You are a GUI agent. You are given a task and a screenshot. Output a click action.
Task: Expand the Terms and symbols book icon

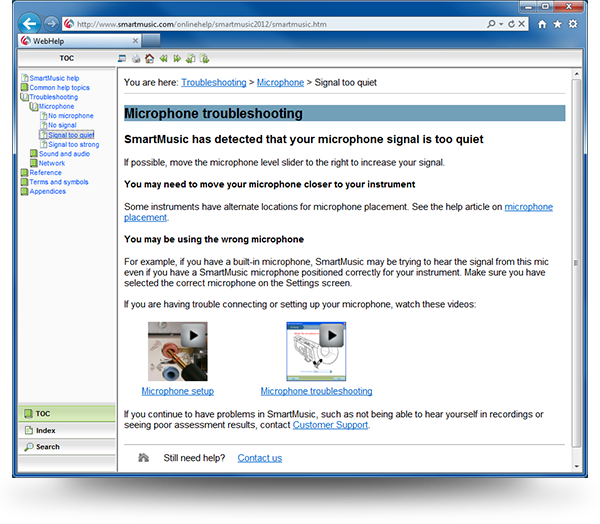[24, 182]
